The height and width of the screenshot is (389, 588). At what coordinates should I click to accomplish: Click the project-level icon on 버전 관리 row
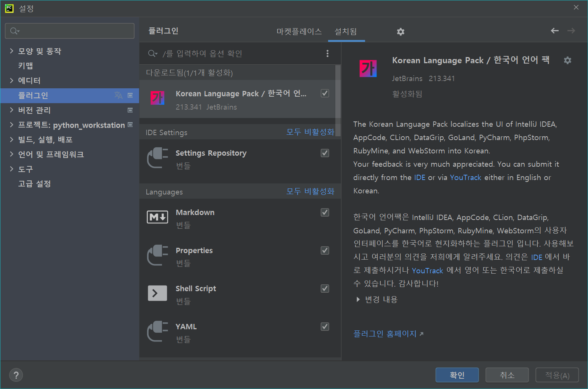tap(130, 110)
